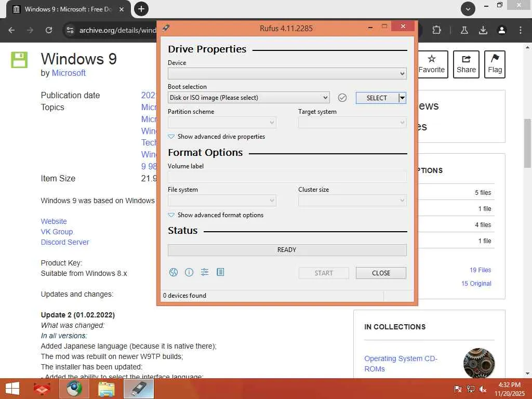The image size is (532, 399).
Task: Open the Target system dropdown
Action: 352,123
